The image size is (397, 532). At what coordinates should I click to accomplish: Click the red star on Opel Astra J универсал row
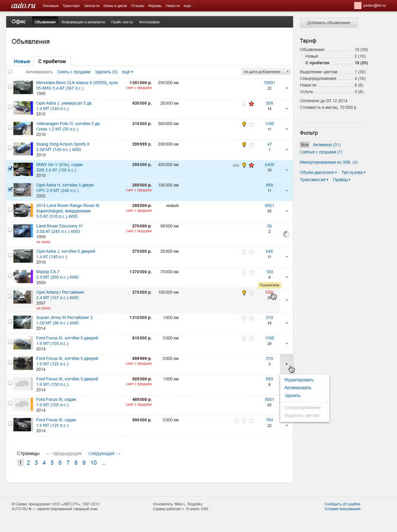[x=251, y=104]
